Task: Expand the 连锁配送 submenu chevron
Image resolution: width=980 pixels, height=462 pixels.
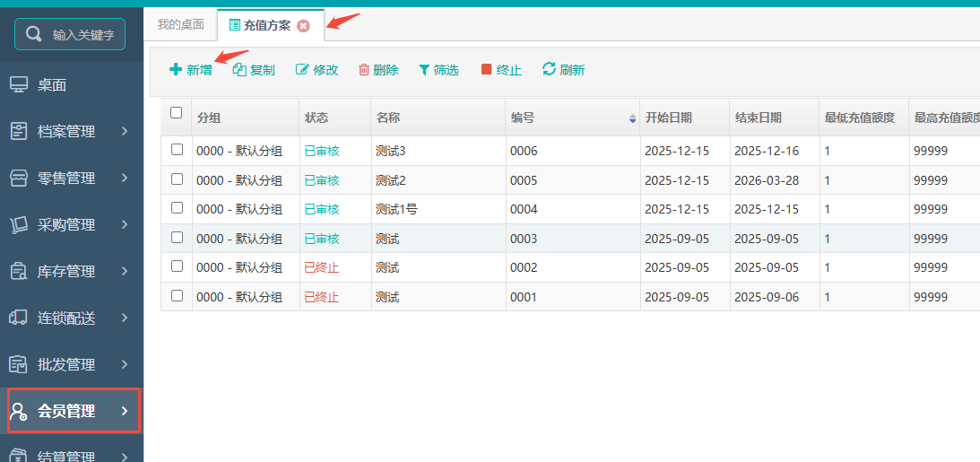Action: coord(125,317)
